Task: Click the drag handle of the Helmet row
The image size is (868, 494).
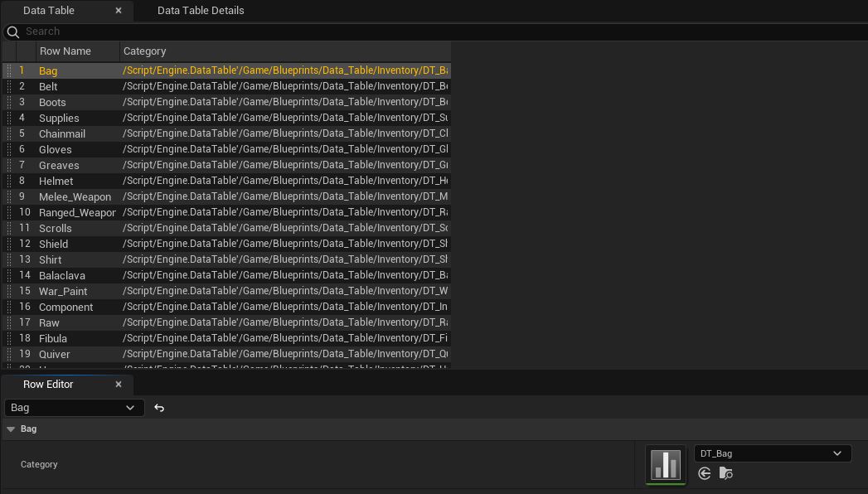Action: coord(9,181)
